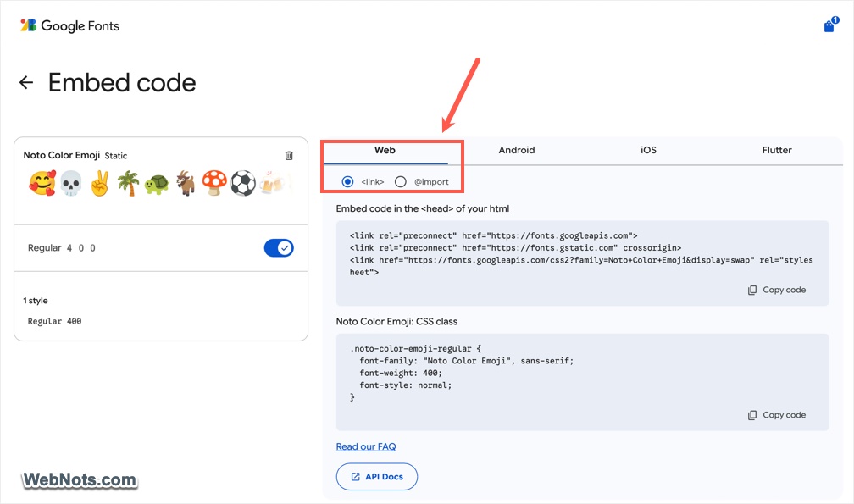Viewport: 854px width, 504px height.
Task: Open the API Docs button
Action: tap(377, 477)
